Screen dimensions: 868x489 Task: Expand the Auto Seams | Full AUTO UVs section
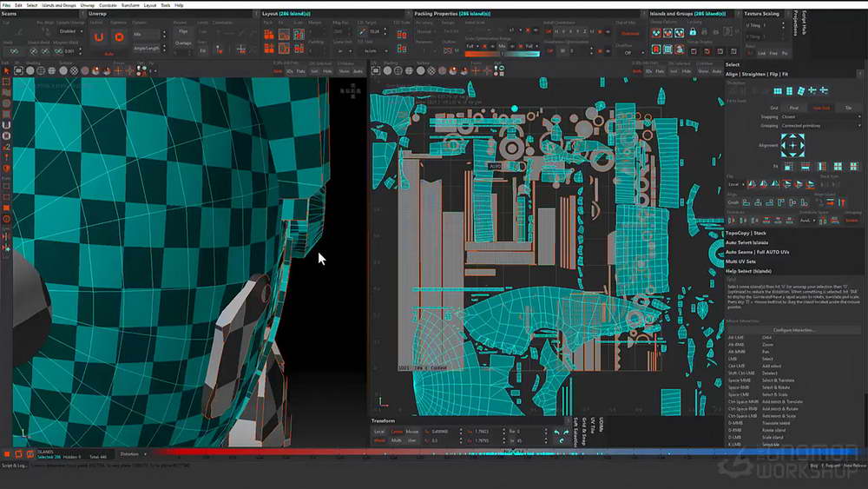[757, 252]
